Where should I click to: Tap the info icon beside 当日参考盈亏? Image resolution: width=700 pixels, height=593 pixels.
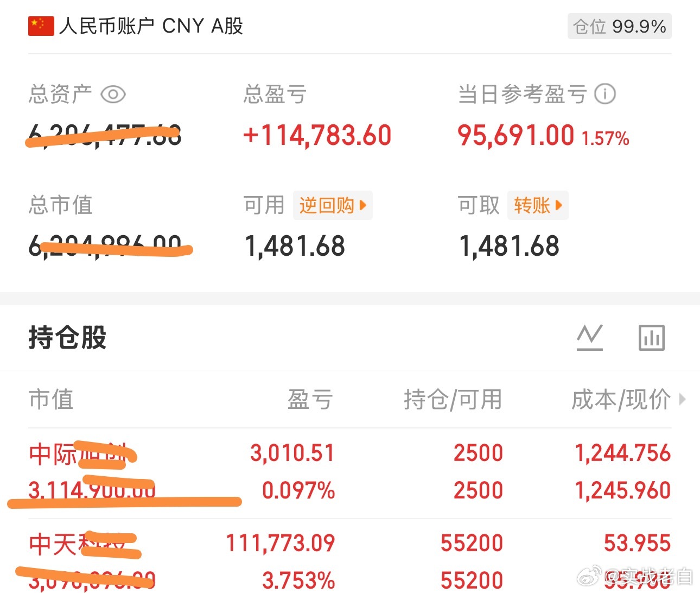point(605,94)
